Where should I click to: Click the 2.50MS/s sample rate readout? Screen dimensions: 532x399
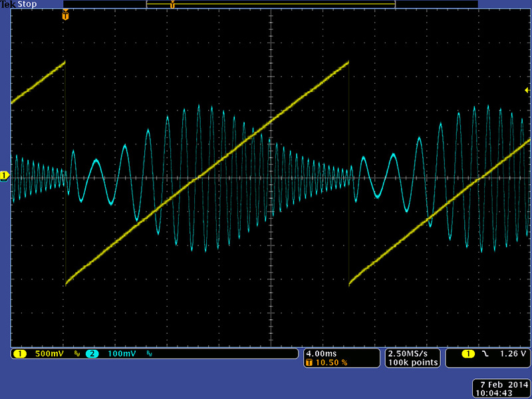[412, 353]
